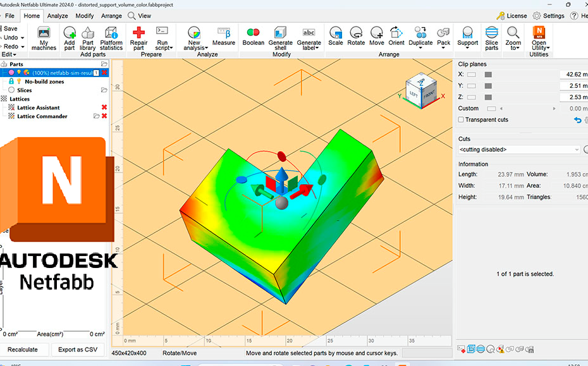Screen dimensions: 588x366
Task: Click the Y clip plane gray color swatch
Action: pyautogui.click(x=488, y=86)
